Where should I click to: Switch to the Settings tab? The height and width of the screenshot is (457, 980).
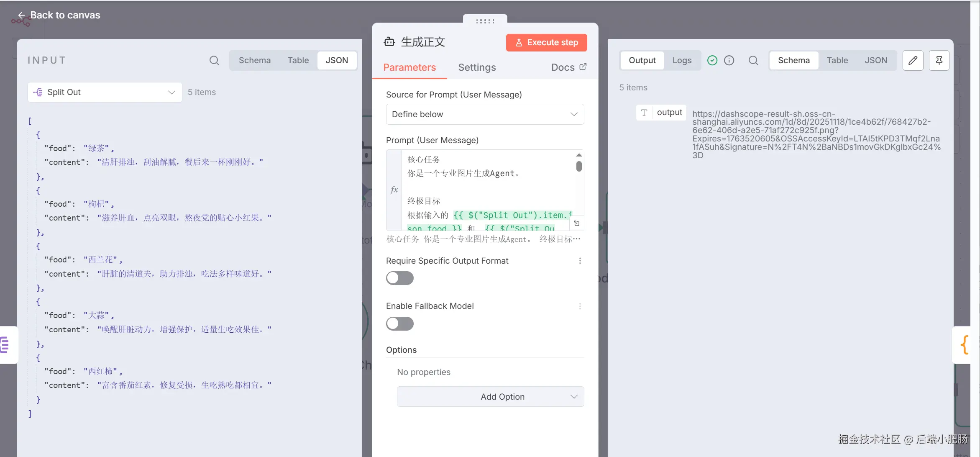pos(477,67)
